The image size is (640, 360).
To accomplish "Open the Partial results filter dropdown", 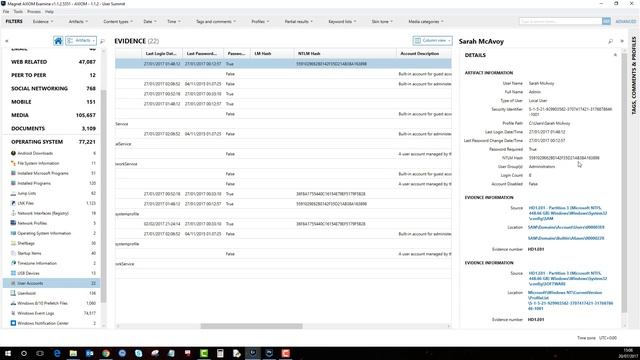I will pos(299,22).
